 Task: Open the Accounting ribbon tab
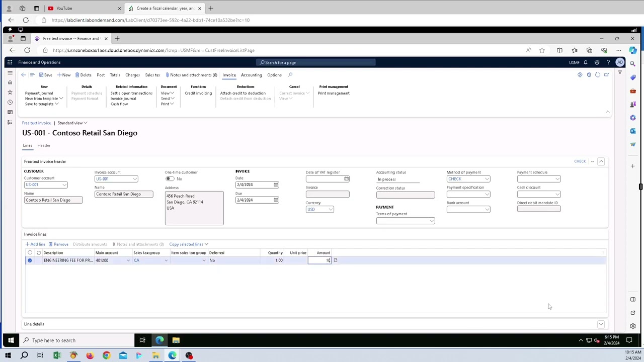251,75
